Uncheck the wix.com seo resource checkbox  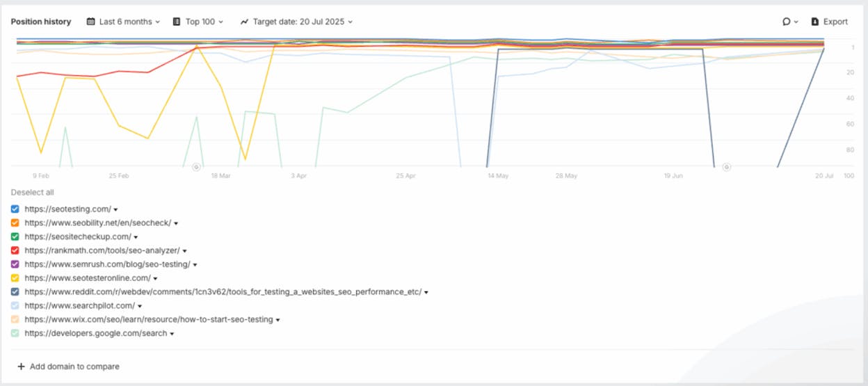[x=15, y=320]
